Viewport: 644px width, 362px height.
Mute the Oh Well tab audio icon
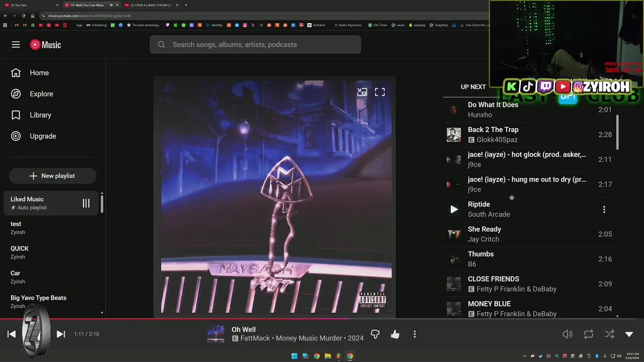click(x=111, y=5)
